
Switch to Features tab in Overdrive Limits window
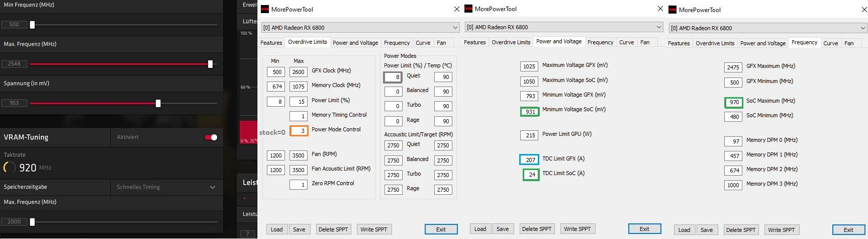[271, 43]
